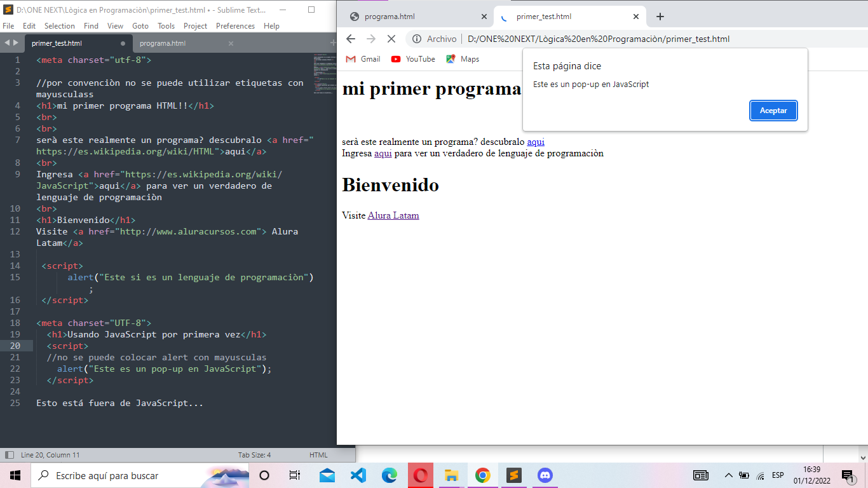Stop page loading with the X button
This screenshot has width=868, height=488.
coord(391,39)
